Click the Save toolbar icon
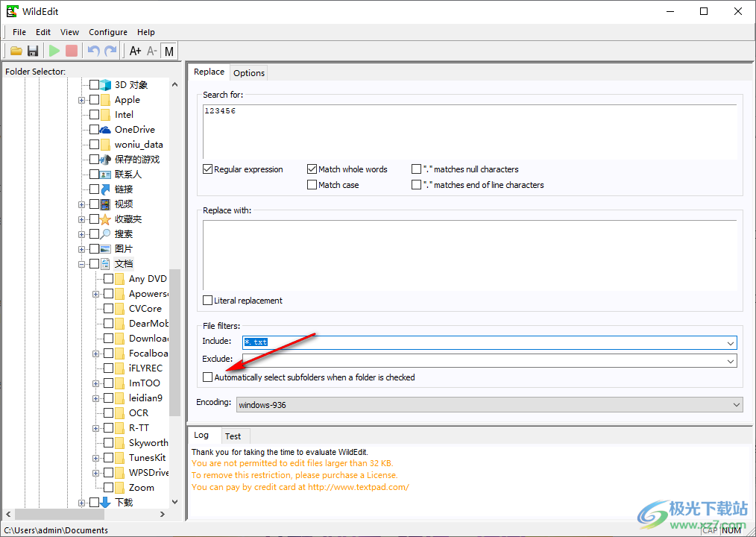 click(x=33, y=51)
